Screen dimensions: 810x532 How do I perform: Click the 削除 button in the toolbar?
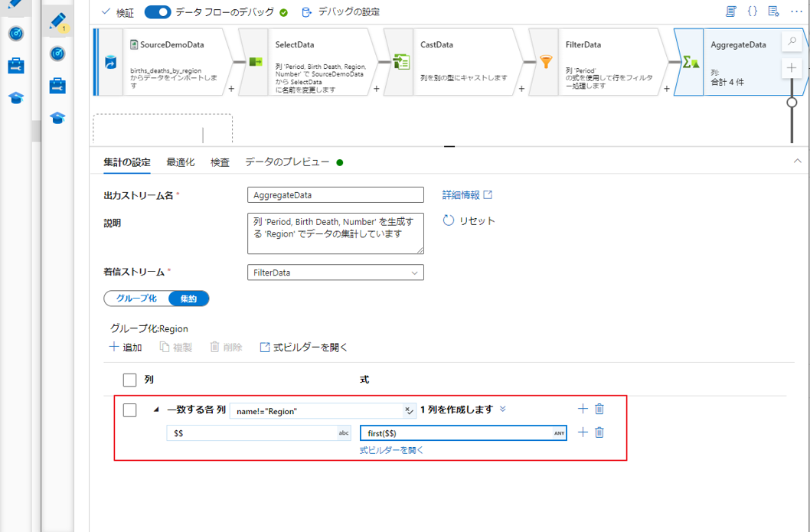[x=227, y=347]
